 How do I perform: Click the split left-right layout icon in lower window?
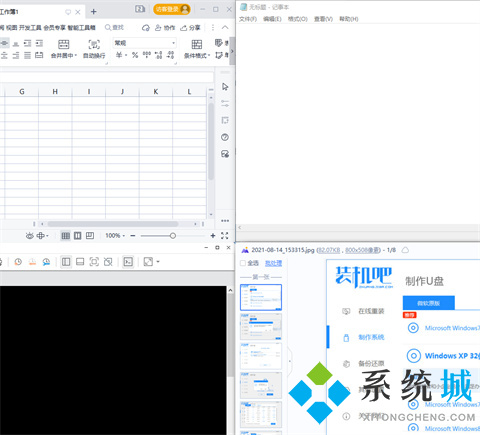66,262
